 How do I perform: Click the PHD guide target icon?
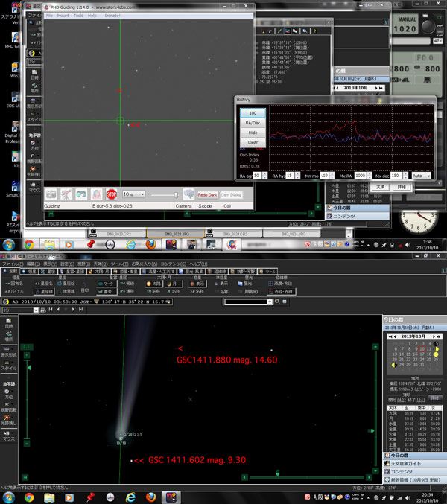point(96,194)
